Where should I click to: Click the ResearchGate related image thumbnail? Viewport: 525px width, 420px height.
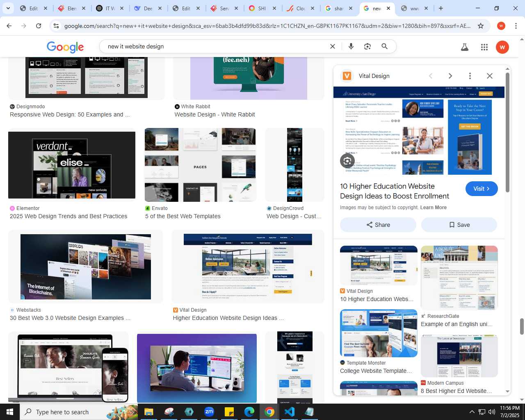point(459,278)
